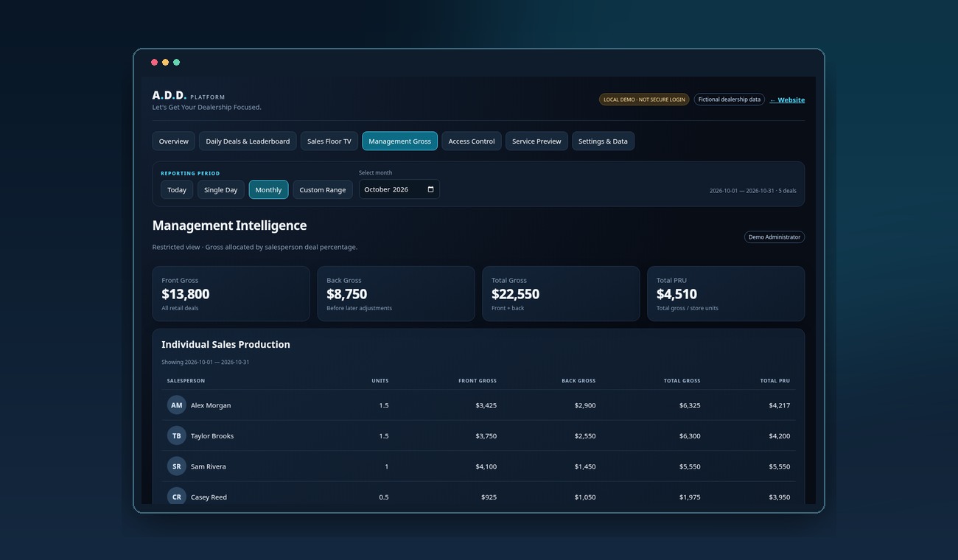This screenshot has height=560, width=958.
Task: Follow the Website link
Action: (x=787, y=99)
